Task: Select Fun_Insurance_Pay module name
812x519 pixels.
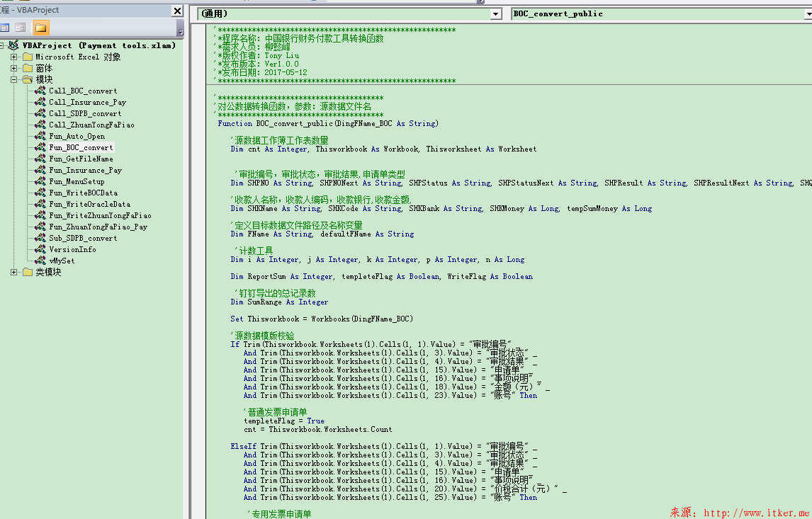Action: click(86, 170)
